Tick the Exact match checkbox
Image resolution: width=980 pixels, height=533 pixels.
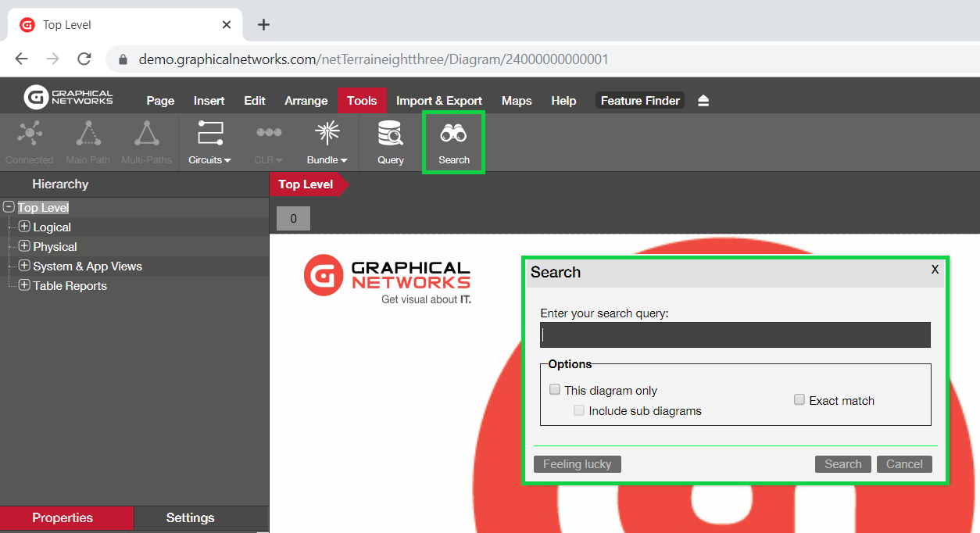pos(799,399)
